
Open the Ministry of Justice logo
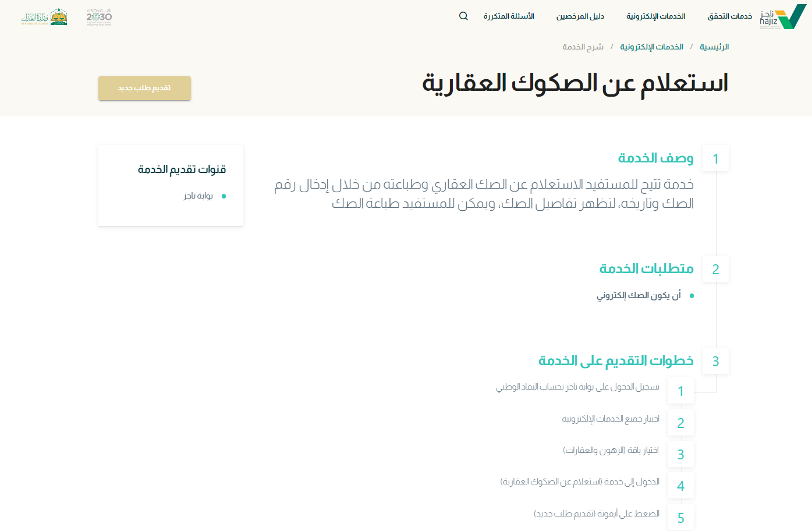[44, 17]
